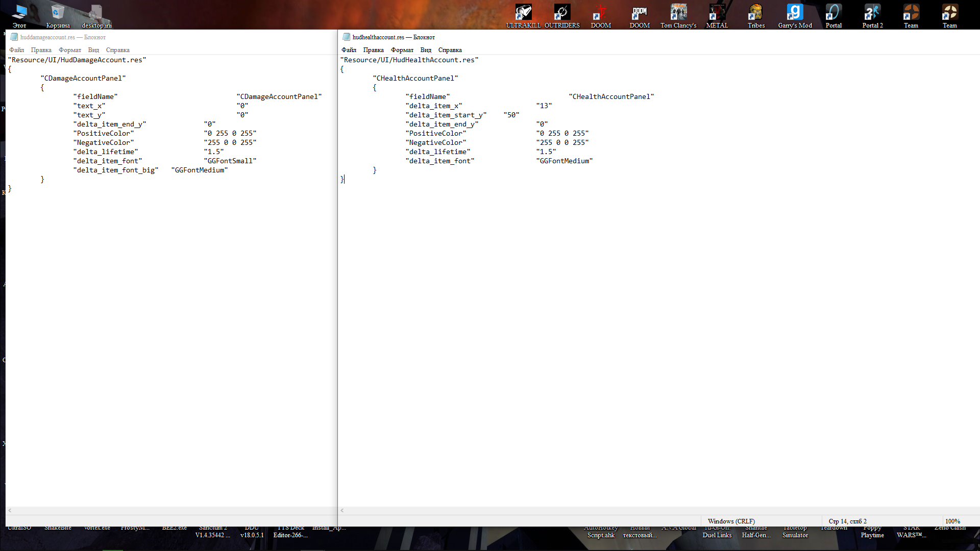Open Справка menu in hudhealthaccount window
The width and height of the screenshot is (980, 551).
(450, 50)
